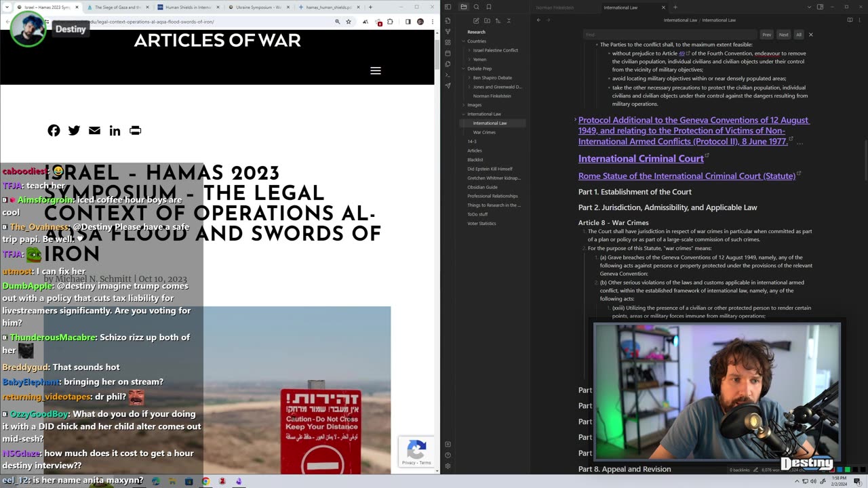868x488 pixels.
Task: Switch to Siege of Gaza Chrome tab
Action: click(117, 7)
